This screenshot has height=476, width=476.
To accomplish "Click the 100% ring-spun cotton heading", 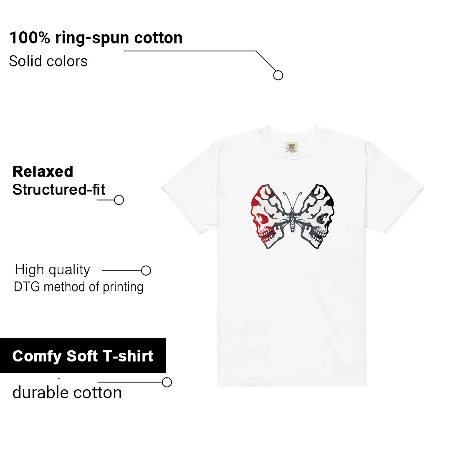I will (96, 38).
